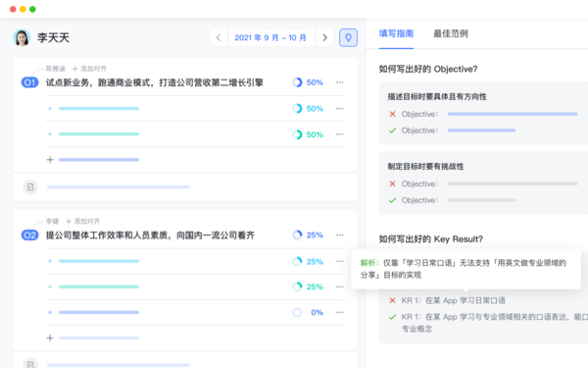This screenshot has width=588, height=368.
Task: Click heading 如何写出好的 Key Result?
Action: click(431, 239)
